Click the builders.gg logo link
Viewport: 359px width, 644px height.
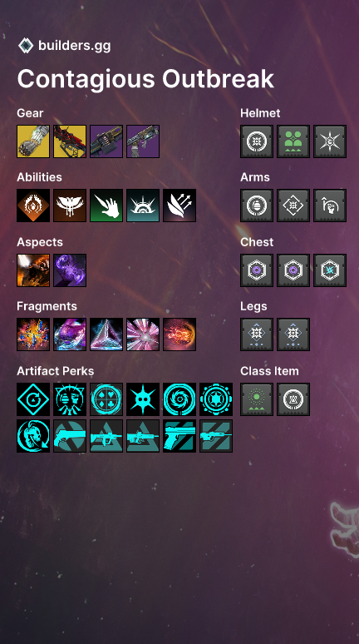pyautogui.click(x=65, y=46)
